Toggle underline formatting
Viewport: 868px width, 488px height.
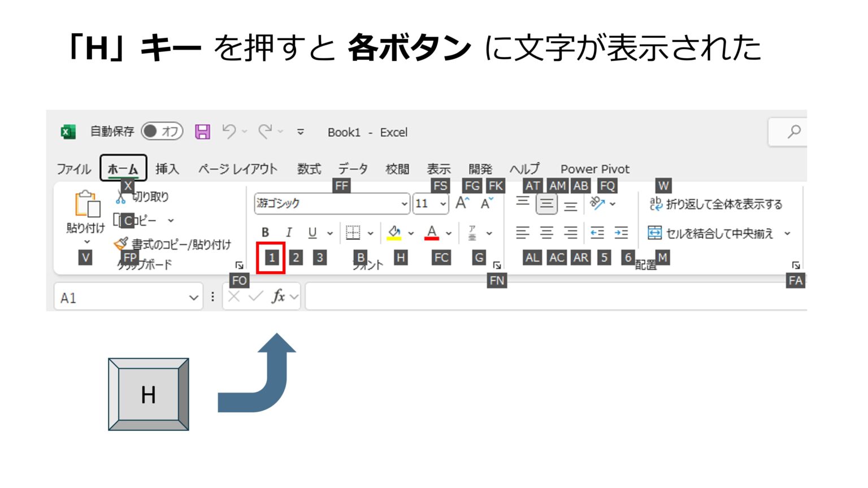(x=311, y=233)
